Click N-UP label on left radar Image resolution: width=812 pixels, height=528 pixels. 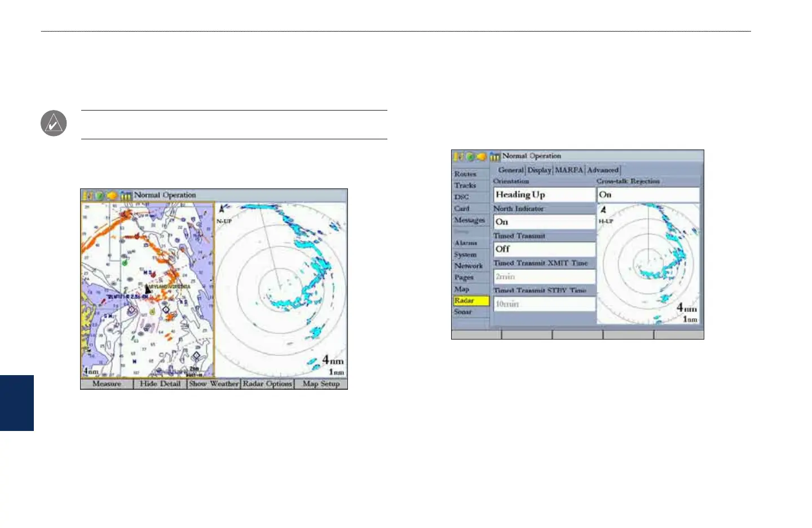coord(224,221)
